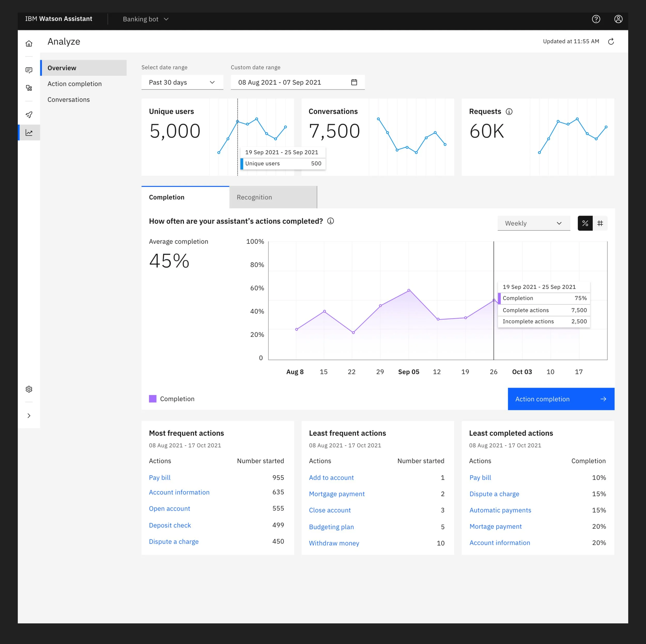
Task: Open assistant settings gear icon
Action: 29,389
